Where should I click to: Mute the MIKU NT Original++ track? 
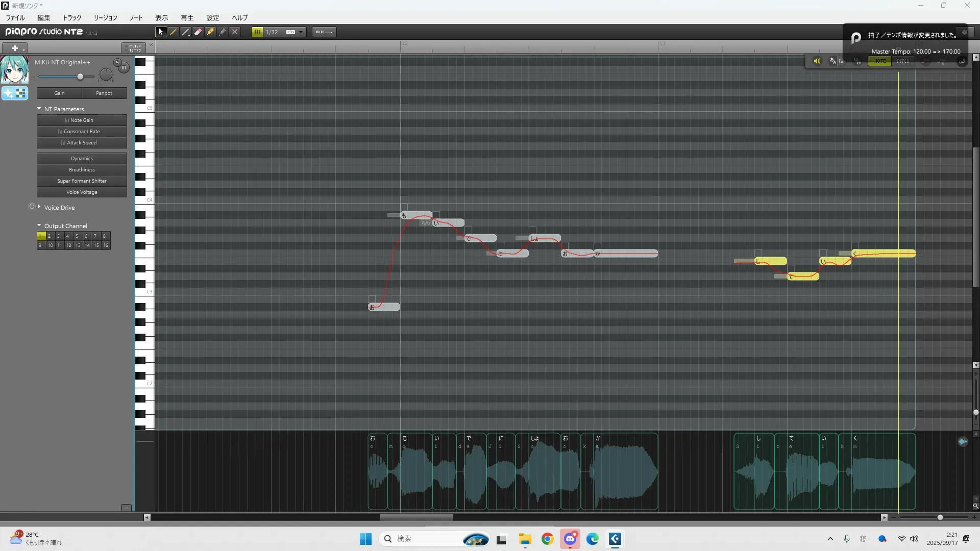coord(124,67)
